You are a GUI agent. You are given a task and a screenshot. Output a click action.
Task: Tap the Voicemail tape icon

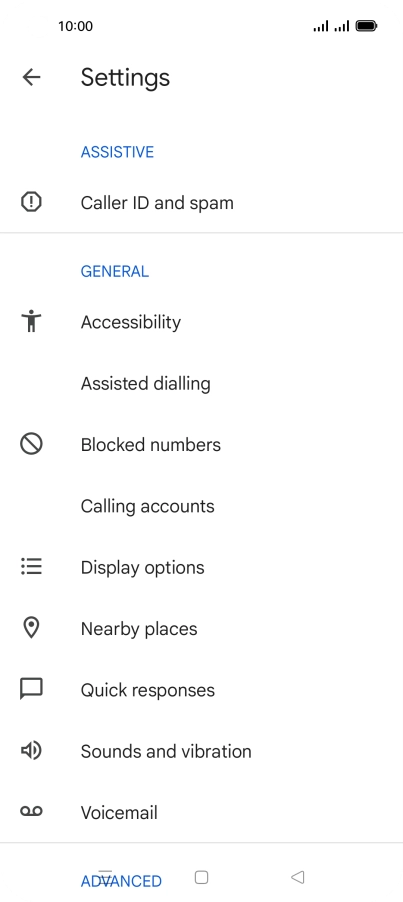pyautogui.click(x=31, y=811)
